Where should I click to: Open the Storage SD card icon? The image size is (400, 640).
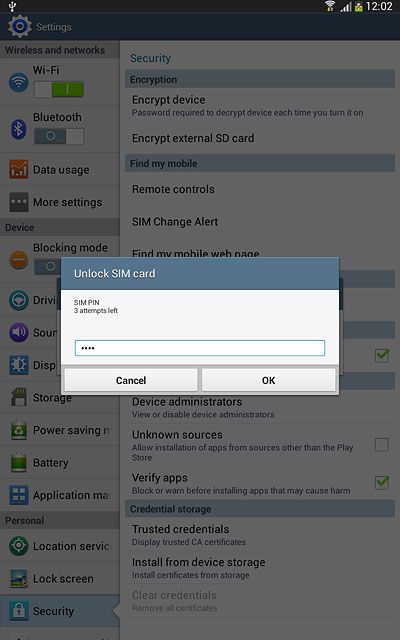pyautogui.click(x=19, y=397)
